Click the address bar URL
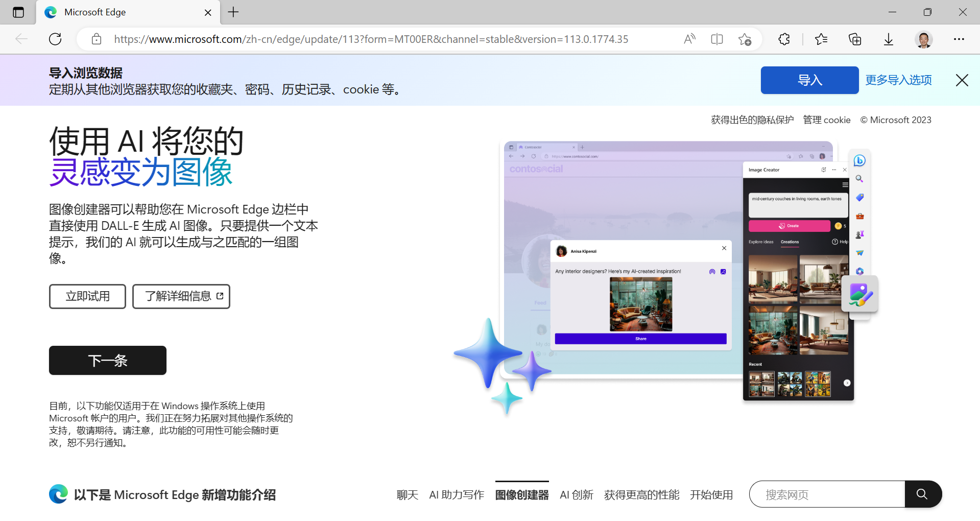980x521 pixels. click(x=371, y=39)
